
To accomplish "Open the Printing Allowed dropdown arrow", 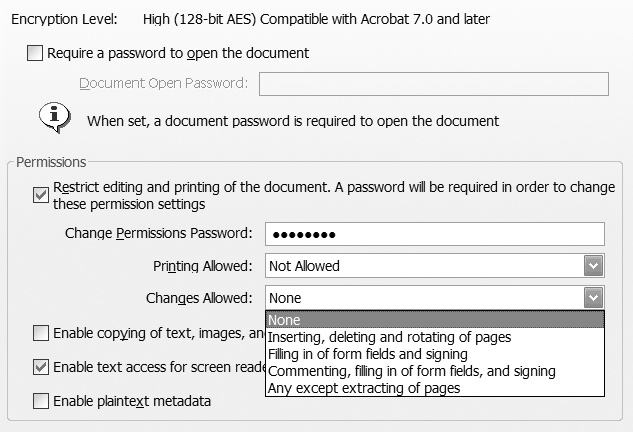I will (x=594, y=266).
